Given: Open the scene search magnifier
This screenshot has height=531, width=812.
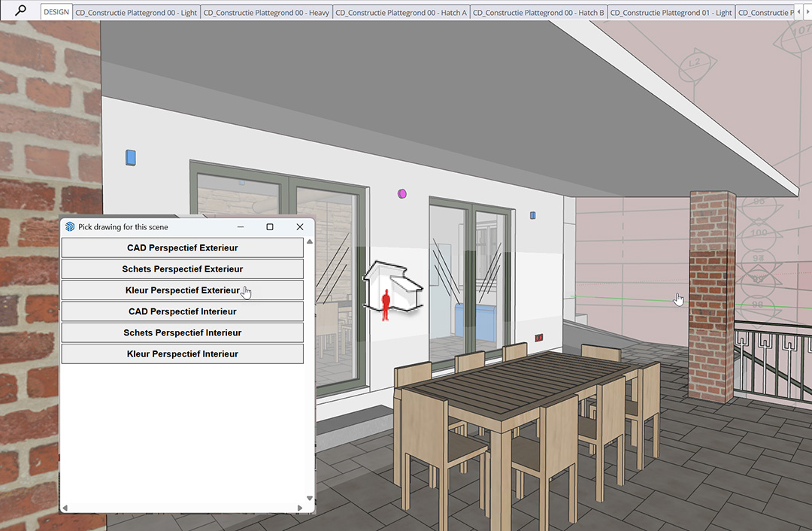Looking at the screenshot, I should click(20, 11).
